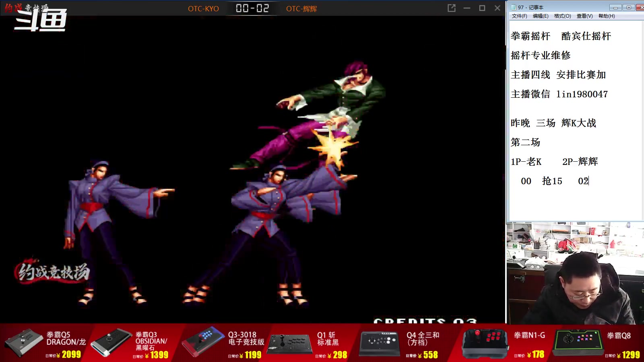
Task: Open the 文件(F) menu in Notepad
Action: click(519, 16)
